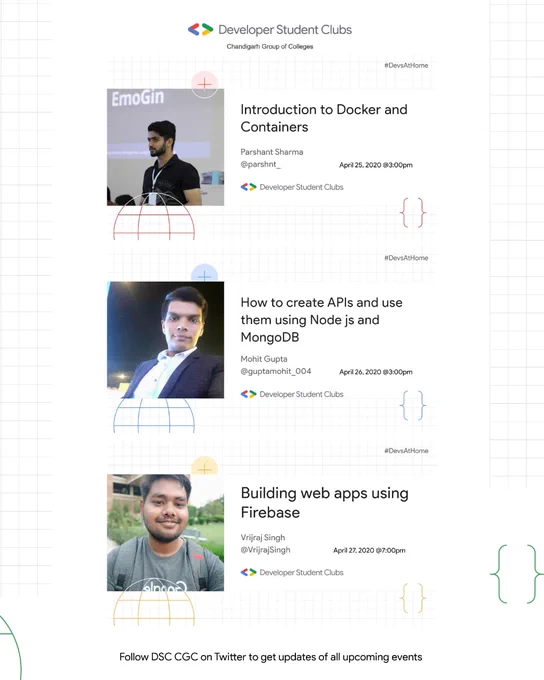
Task: Click the DSC logo under Mohit Gupta's handle
Action: pos(292,394)
